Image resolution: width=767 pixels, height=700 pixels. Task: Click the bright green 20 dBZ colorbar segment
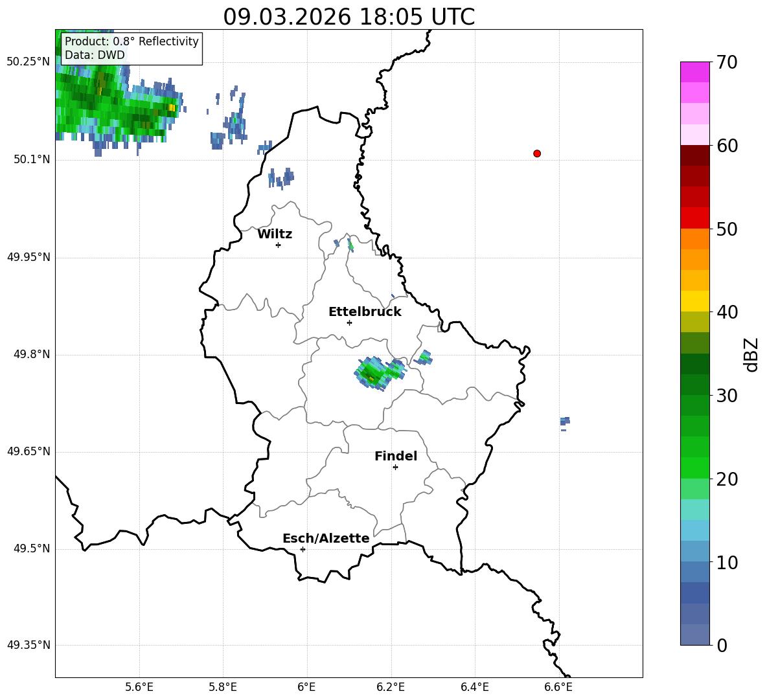(694, 468)
